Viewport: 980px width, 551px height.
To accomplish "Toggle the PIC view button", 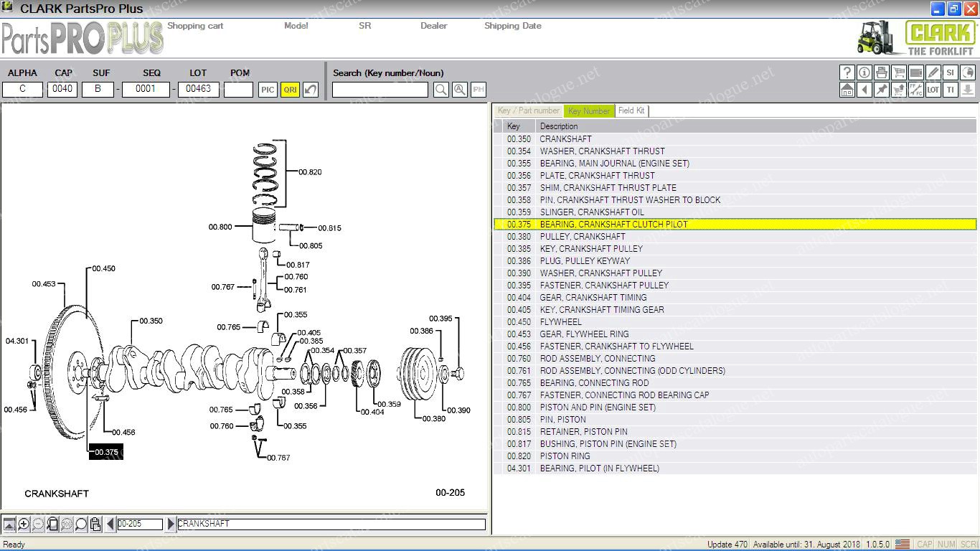I will (268, 90).
